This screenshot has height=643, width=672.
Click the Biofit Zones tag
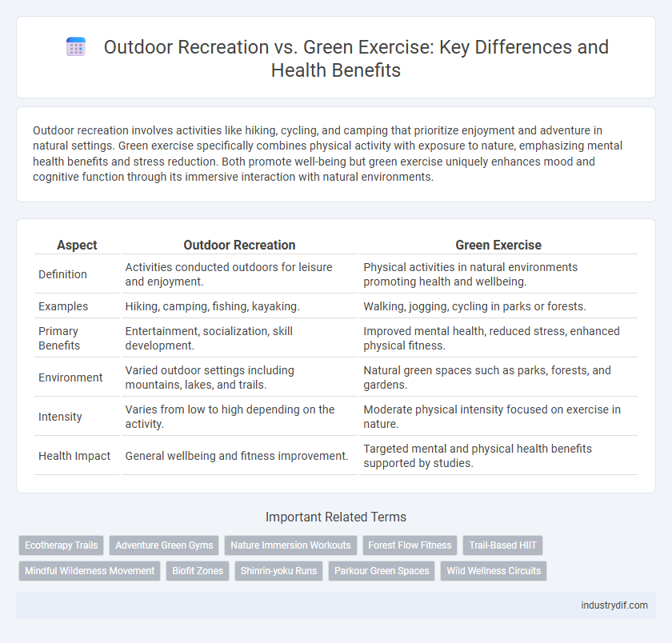(198, 571)
